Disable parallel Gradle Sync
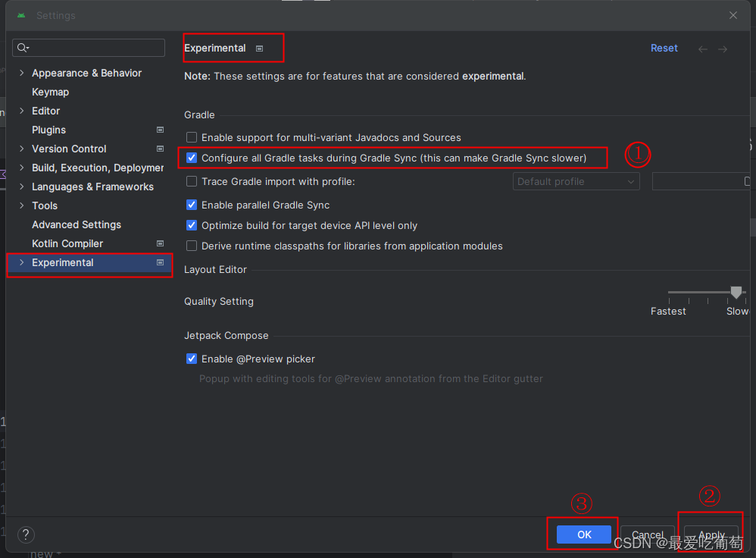This screenshot has width=756, height=558. (192, 203)
